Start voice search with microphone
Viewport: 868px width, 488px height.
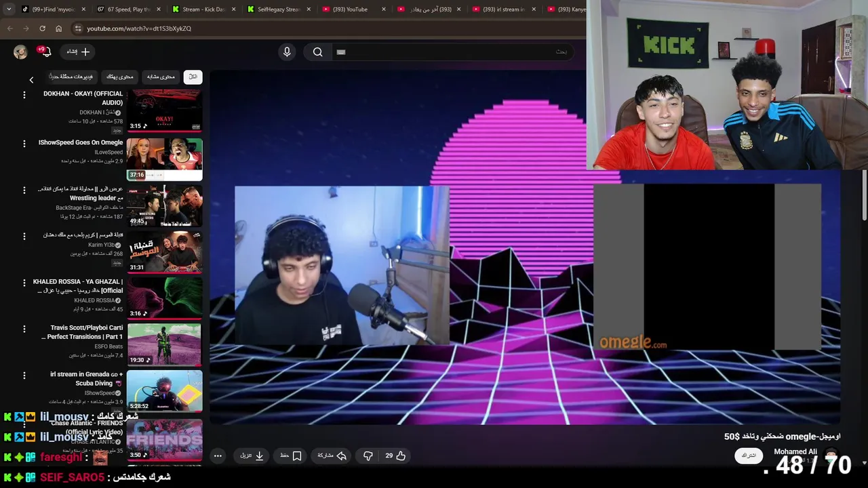(287, 52)
